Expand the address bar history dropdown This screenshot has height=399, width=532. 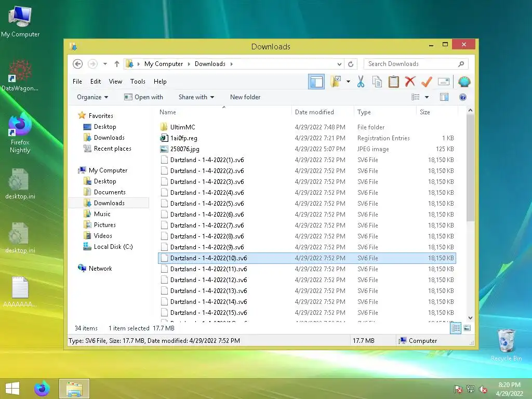pos(339,64)
